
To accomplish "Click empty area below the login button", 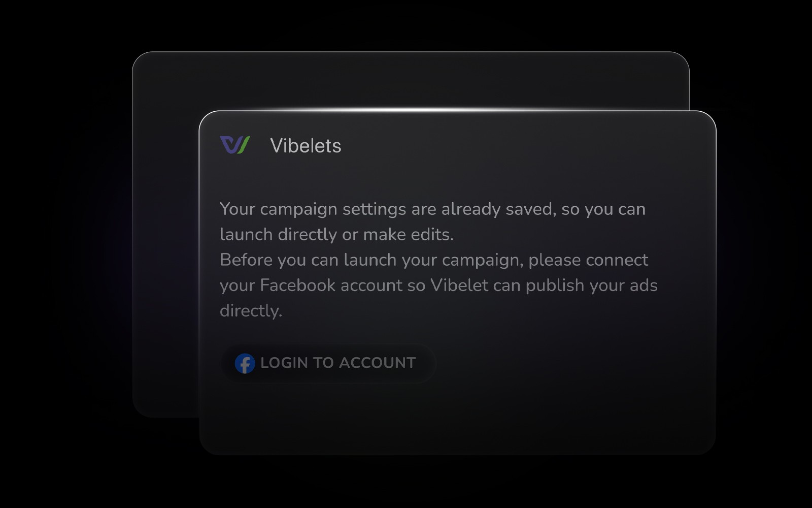I will point(457,417).
